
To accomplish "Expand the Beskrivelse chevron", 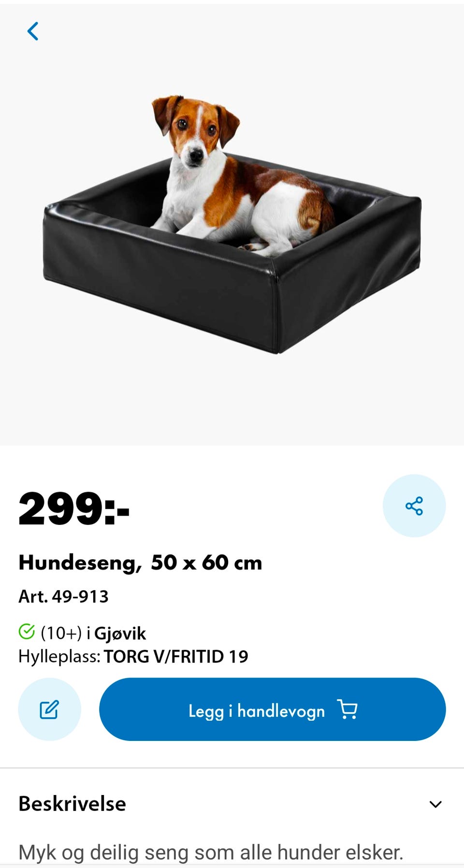I will [435, 804].
